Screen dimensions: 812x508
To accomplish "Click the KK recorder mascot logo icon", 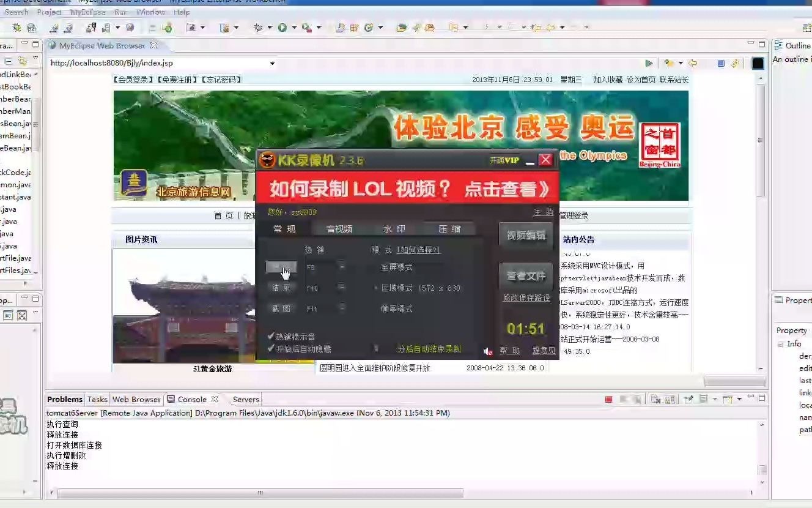I will coord(267,160).
